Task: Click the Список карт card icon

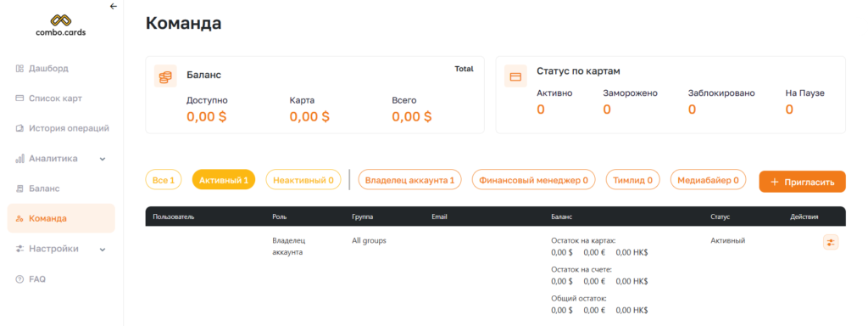Action: click(19, 98)
